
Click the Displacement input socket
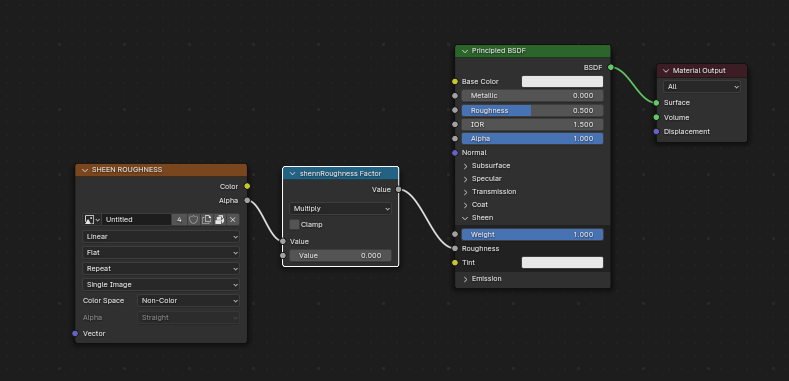coord(656,131)
